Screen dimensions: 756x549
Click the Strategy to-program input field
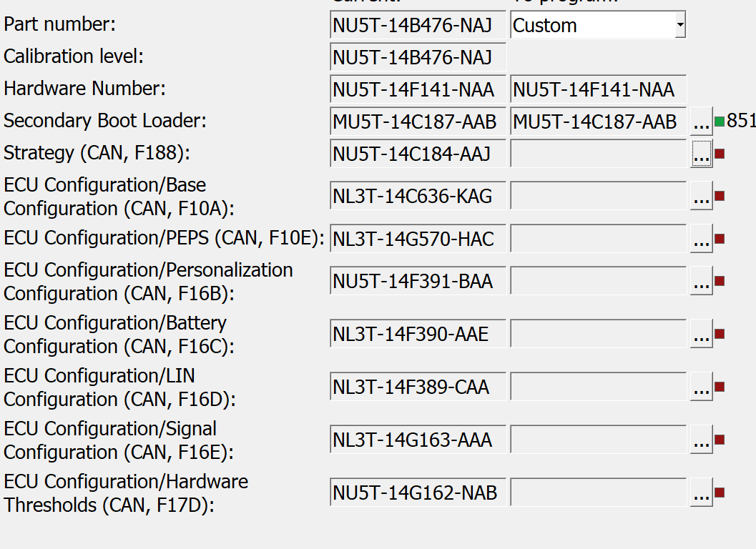598,154
